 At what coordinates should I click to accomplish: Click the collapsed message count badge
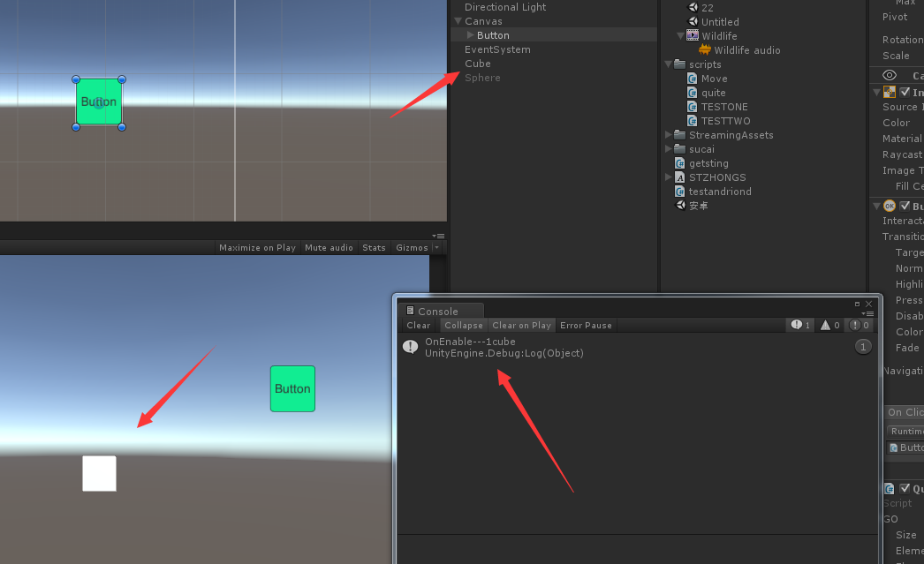(x=863, y=347)
